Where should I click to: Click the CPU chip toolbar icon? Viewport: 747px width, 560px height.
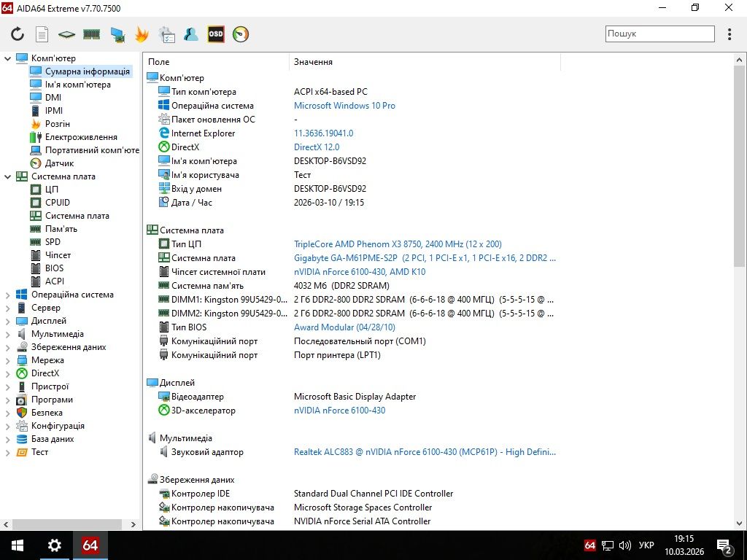click(x=66, y=34)
